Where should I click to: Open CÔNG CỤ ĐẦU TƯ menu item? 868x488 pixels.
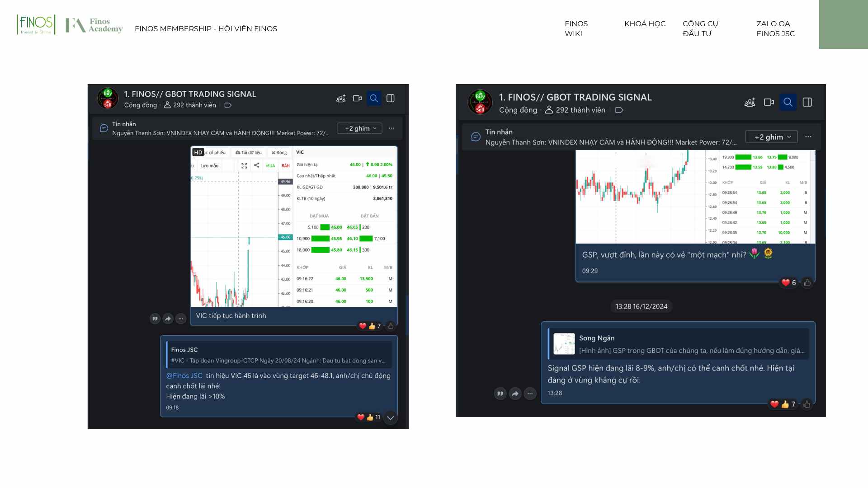click(700, 28)
